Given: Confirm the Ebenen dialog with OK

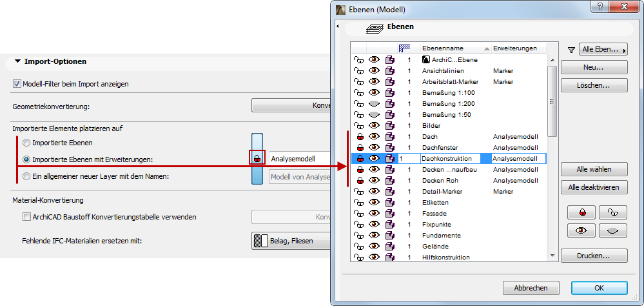Looking at the screenshot, I should pos(600,289).
